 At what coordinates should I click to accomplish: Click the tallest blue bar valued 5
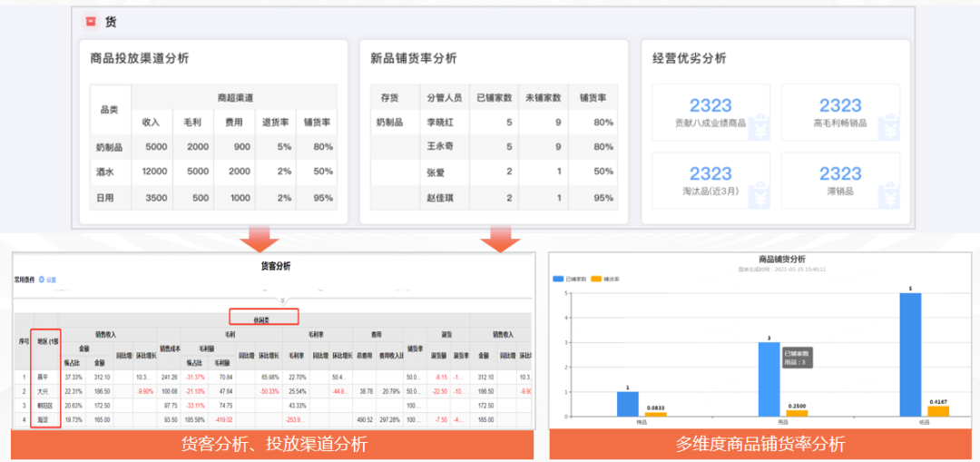click(x=910, y=354)
